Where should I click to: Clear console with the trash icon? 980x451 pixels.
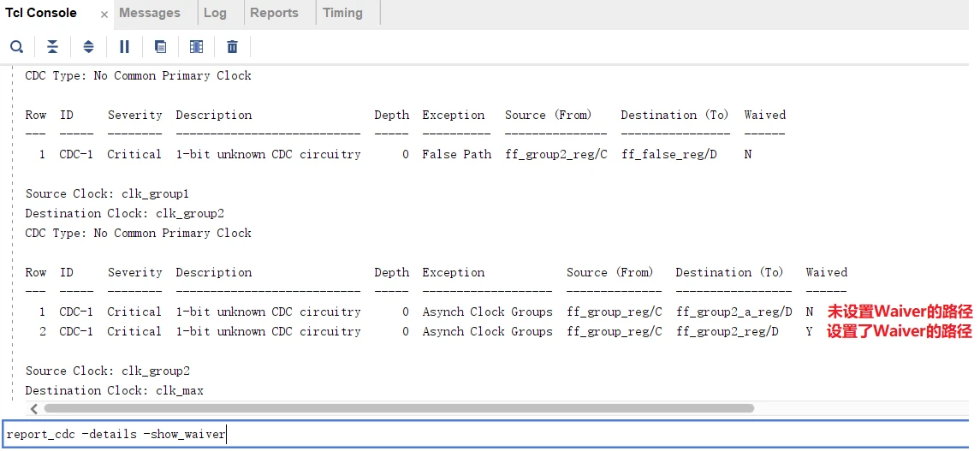point(232,47)
